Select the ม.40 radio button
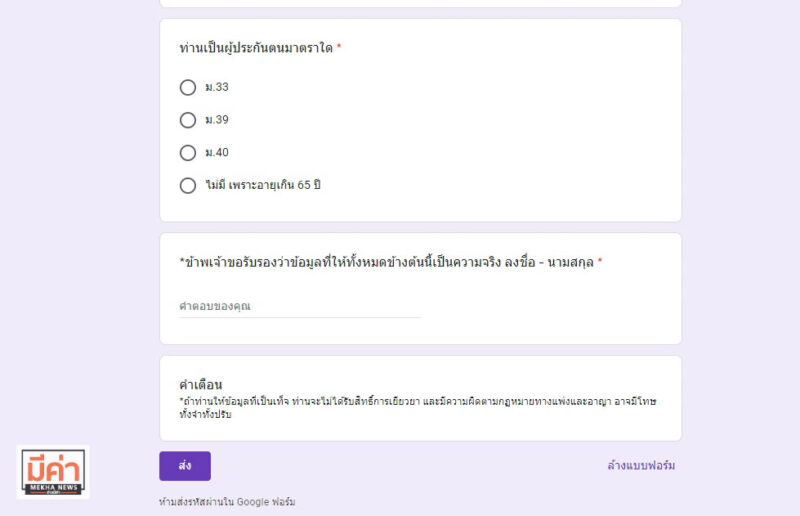Viewport: 800px width, 516px height. [188, 153]
